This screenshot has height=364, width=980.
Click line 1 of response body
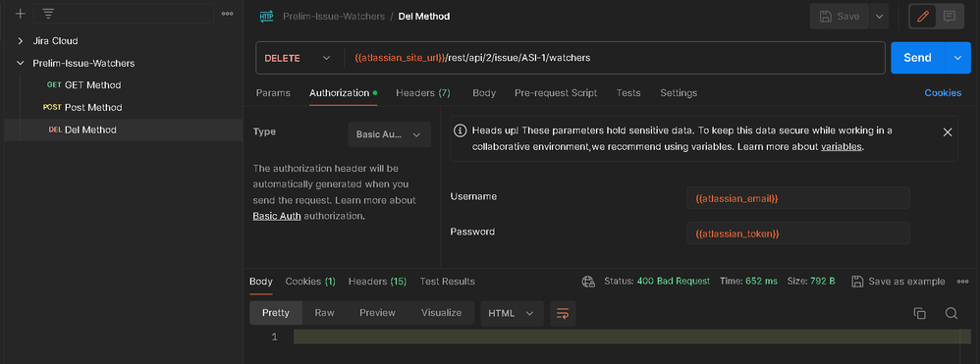pos(631,338)
